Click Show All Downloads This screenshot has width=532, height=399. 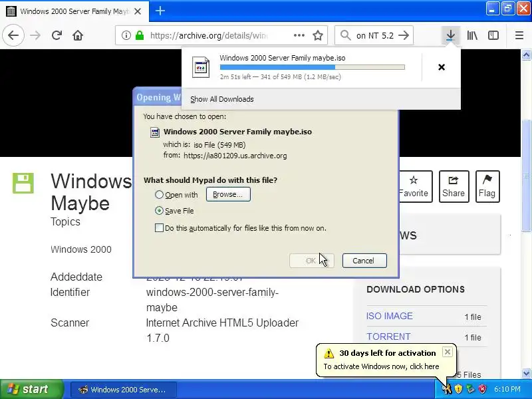tap(222, 99)
